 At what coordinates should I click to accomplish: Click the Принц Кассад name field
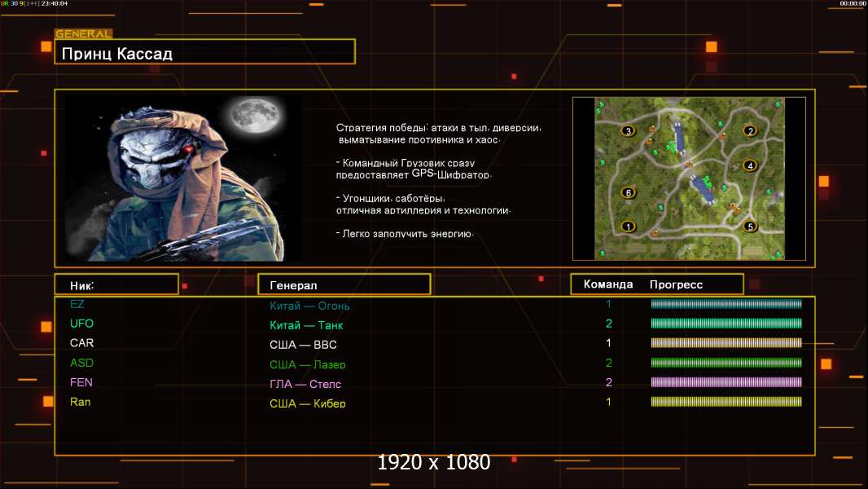[204, 52]
